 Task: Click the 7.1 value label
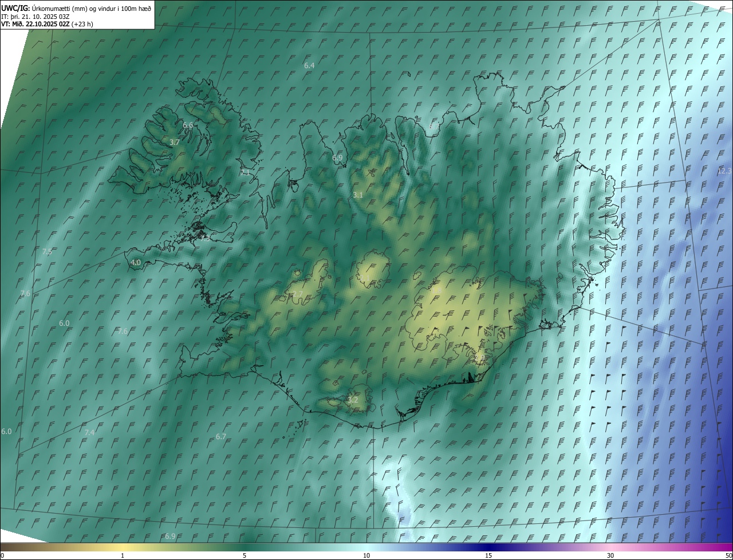click(x=245, y=172)
